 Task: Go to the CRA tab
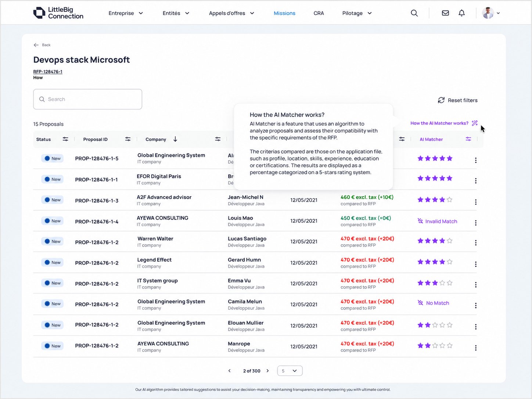point(319,13)
